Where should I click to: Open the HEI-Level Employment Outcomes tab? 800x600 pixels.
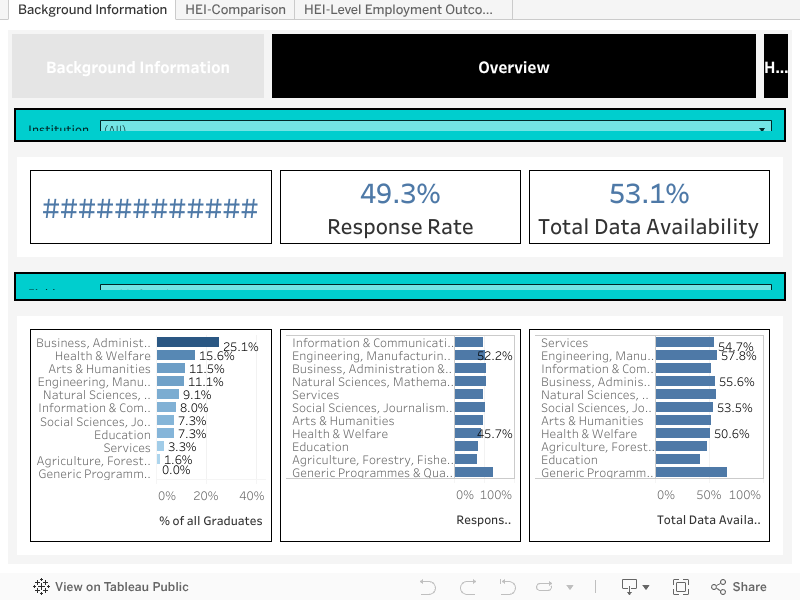tap(398, 10)
